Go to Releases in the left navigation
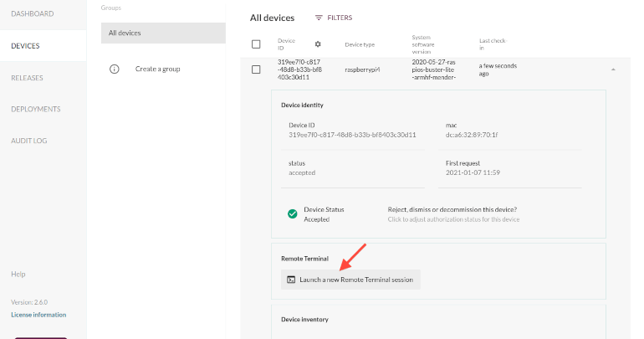This screenshot has width=644, height=339. 27,78
